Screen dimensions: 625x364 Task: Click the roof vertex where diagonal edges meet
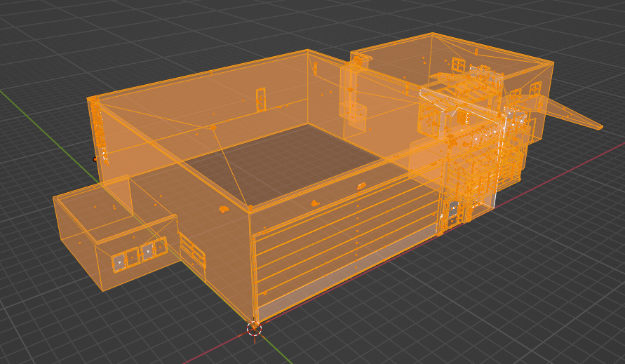click(x=212, y=128)
